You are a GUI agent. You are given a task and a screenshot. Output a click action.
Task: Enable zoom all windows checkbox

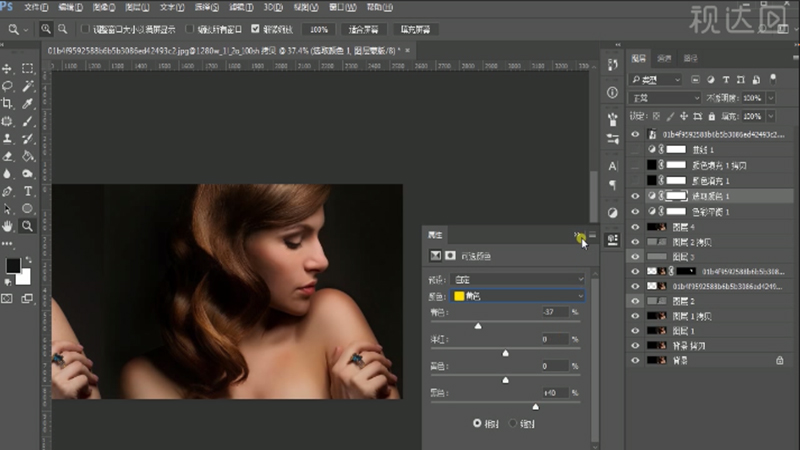click(x=190, y=29)
